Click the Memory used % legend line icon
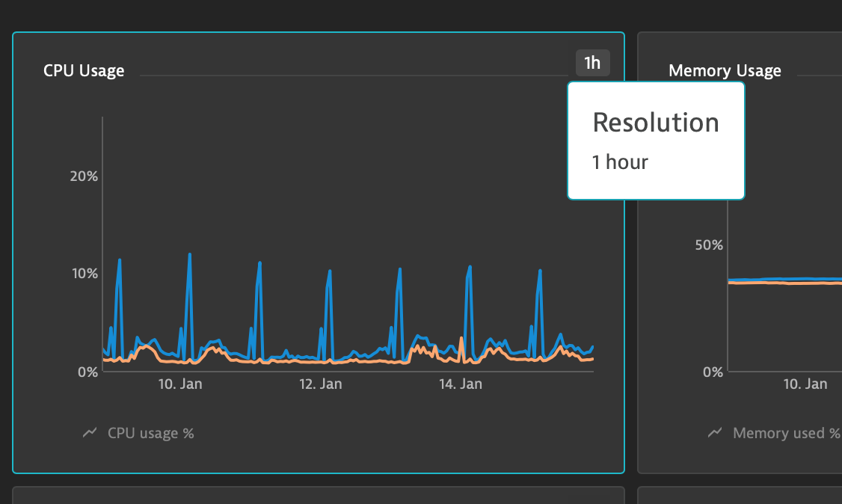Image resolution: width=842 pixels, height=504 pixels. pos(716,432)
